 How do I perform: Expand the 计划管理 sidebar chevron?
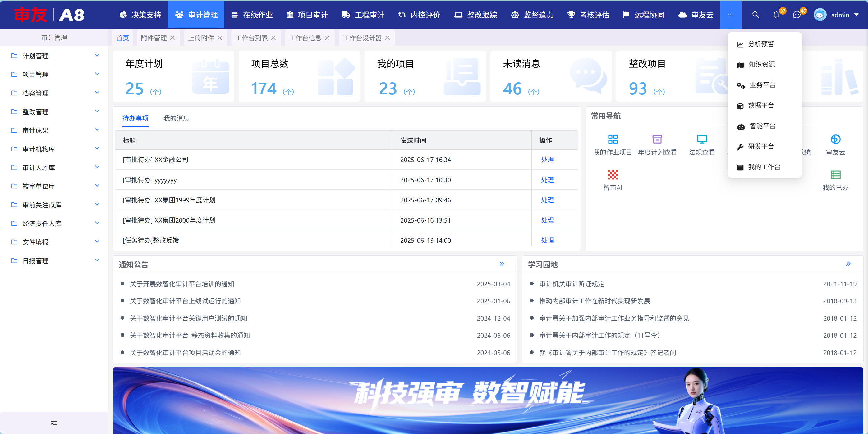[97, 56]
